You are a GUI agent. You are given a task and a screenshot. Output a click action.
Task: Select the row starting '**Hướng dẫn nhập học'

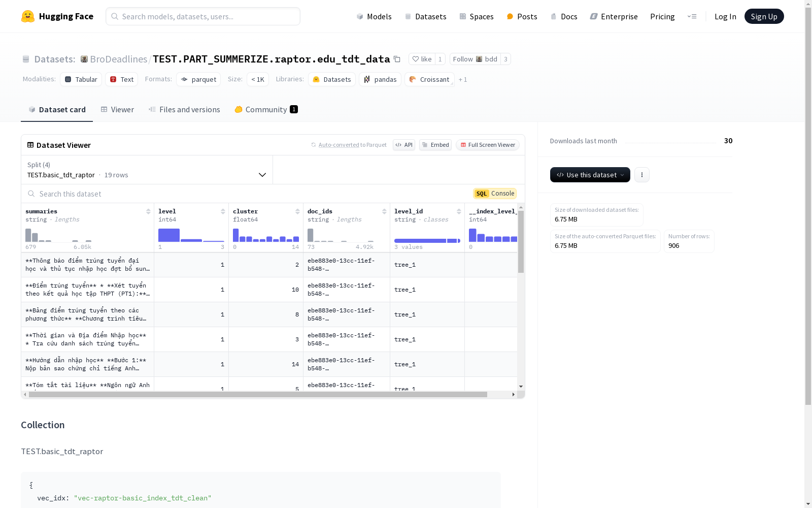pos(269,364)
